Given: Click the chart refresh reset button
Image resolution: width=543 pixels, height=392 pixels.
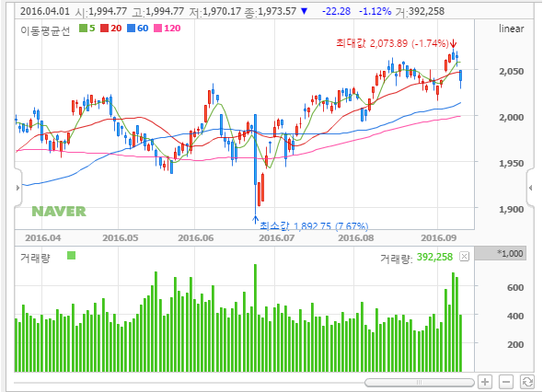Looking at the screenshot, I should point(527,382).
